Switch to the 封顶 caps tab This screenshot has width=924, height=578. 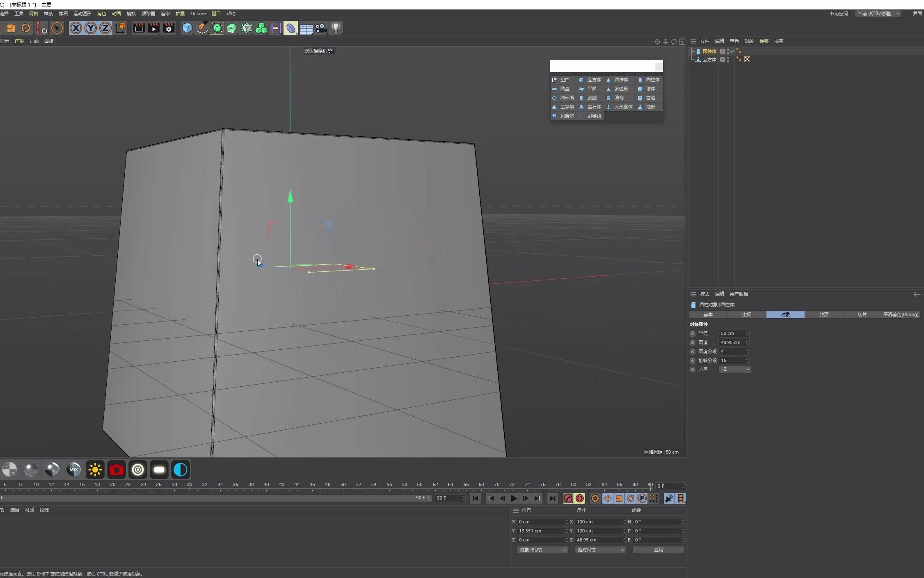pos(823,314)
